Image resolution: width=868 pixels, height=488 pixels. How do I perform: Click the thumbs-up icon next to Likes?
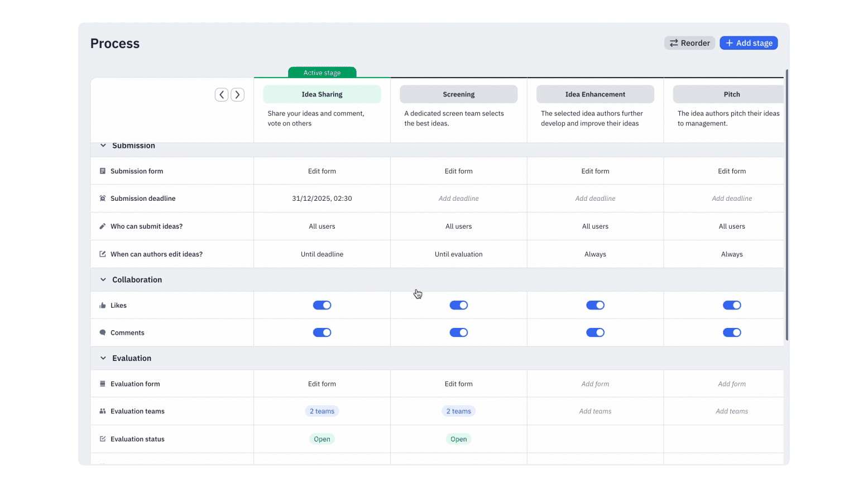103,305
